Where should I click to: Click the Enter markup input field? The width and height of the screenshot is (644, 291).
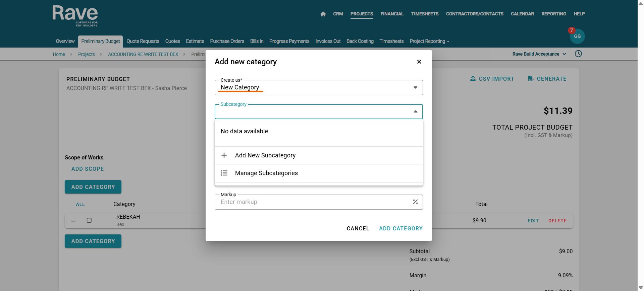pos(312,202)
